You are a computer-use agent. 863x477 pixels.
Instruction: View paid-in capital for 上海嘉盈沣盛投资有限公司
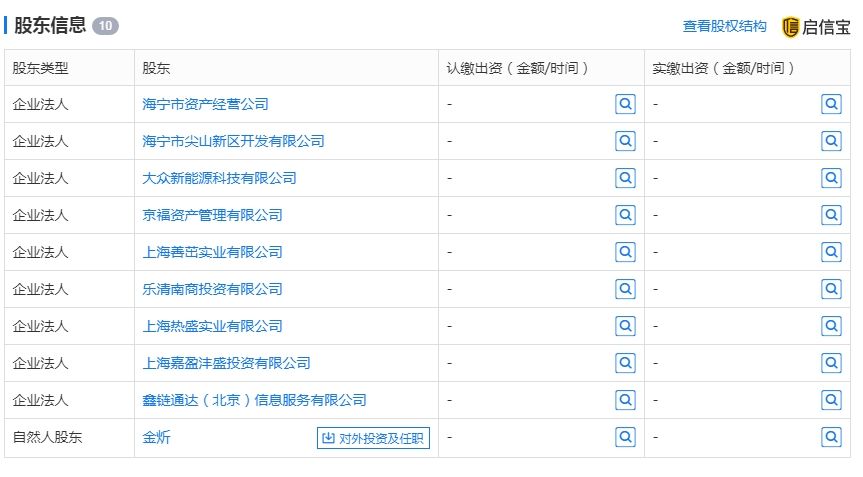(x=831, y=363)
